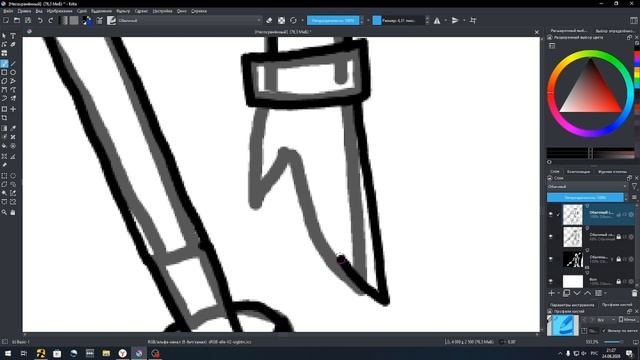Select the Text tool in toolbox
Viewport: 640px width, 360px height.
click(x=13, y=36)
